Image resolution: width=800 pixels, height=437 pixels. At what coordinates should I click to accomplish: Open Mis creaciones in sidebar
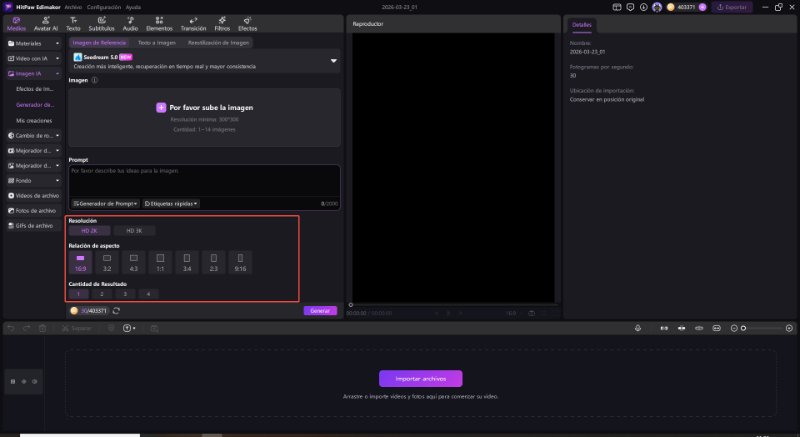tap(34, 121)
